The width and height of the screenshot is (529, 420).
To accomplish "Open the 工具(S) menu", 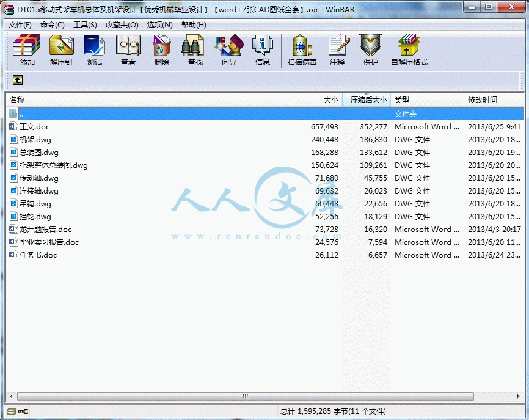I will 85,25.
